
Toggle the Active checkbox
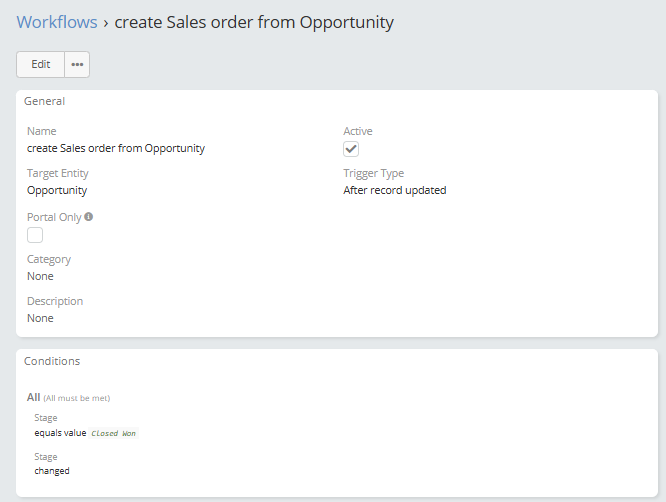click(351, 149)
